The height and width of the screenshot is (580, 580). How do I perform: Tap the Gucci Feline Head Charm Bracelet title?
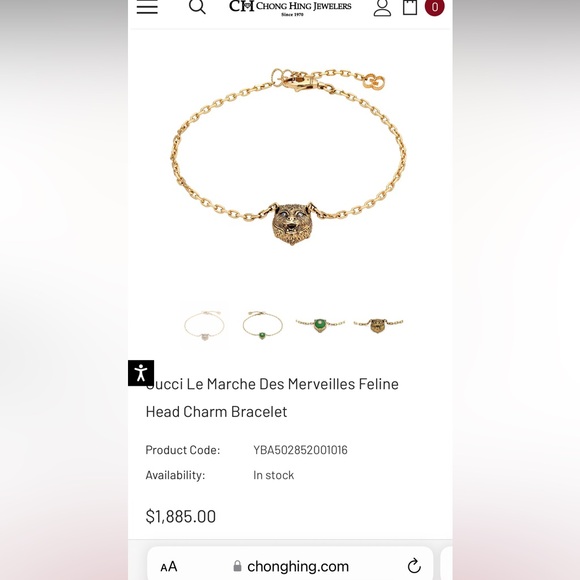pyautogui.click(x=272, y=398)
